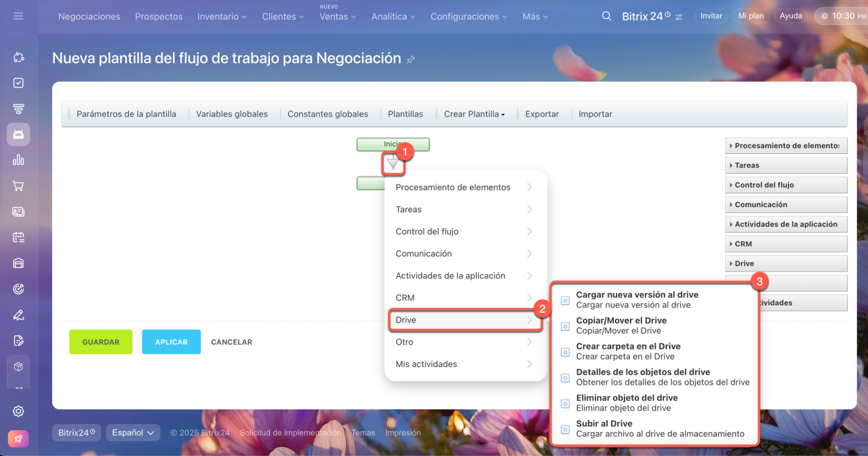Expand the CRM section in right panel
This screenshot has height=456, width=868.
786,244
